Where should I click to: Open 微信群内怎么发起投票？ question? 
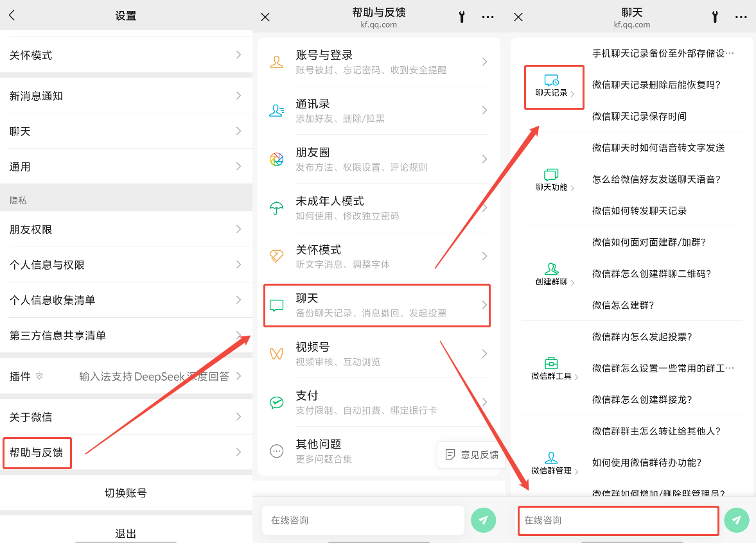pos(642,337)
